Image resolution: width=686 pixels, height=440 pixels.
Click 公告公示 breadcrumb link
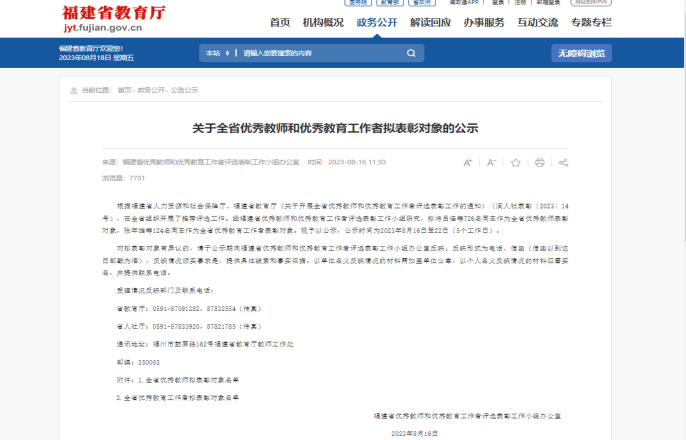coord(184,90)
